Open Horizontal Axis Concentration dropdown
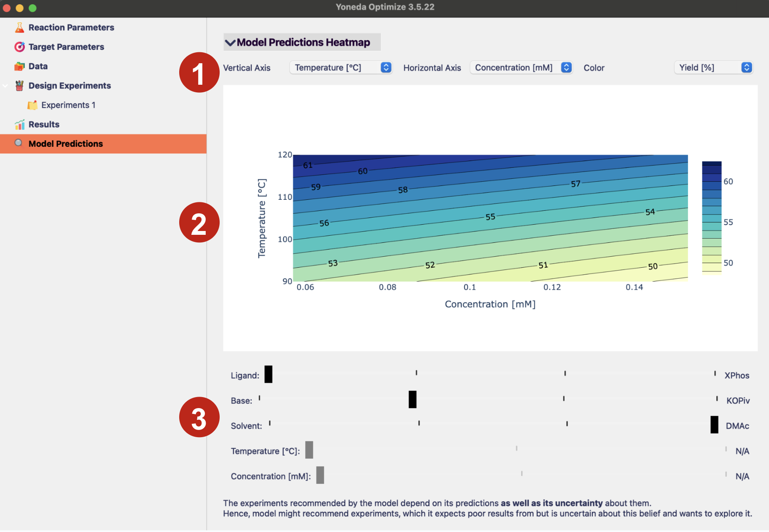Viewport: 769px width, 532px height. pyautogui.click(x=521, y=67)
